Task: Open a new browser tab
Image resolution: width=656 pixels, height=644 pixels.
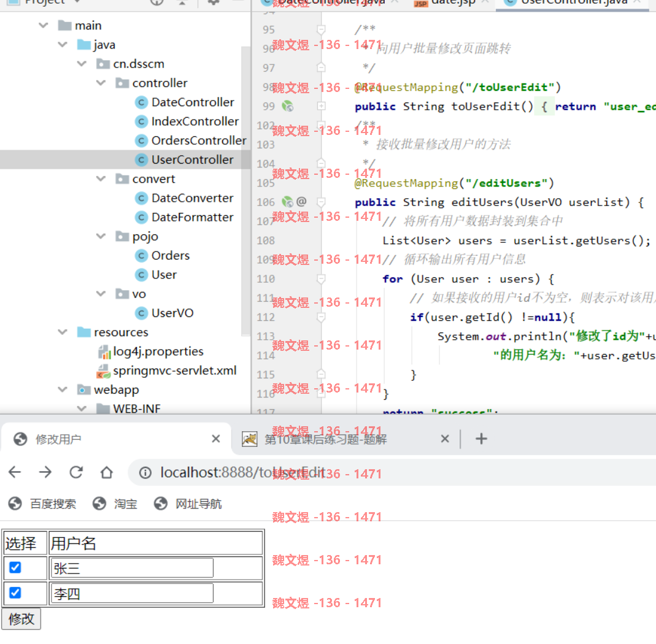Action: 482,439
